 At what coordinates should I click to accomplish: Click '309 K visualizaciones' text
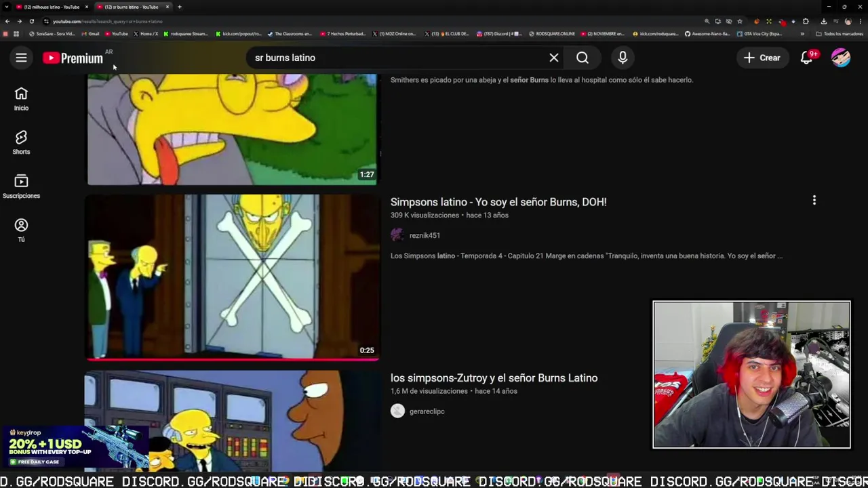(x=425, y=215)
